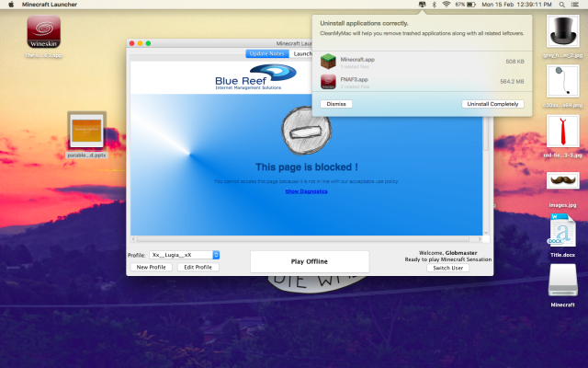Open Notification Center icon

(x=574, y=5)
